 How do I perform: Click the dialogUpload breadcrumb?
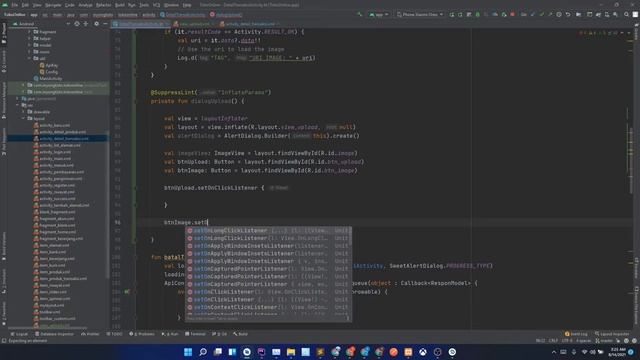(x=226, y=15)
